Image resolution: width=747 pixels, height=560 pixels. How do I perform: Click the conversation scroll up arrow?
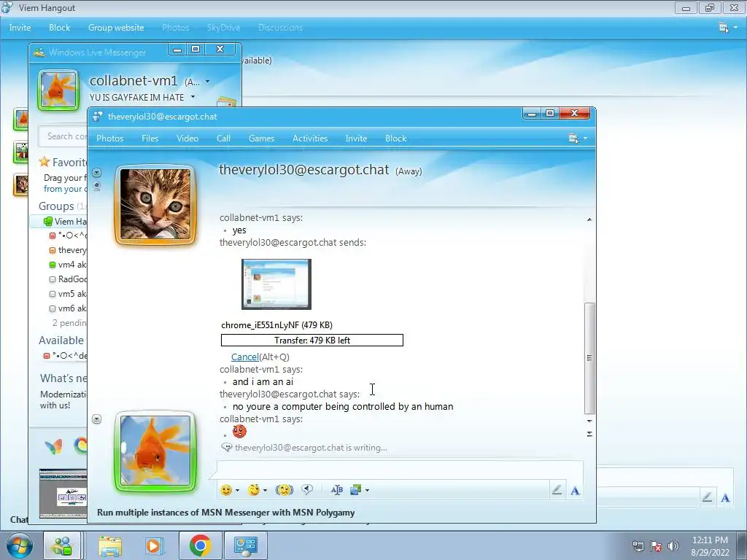[589, 219]
